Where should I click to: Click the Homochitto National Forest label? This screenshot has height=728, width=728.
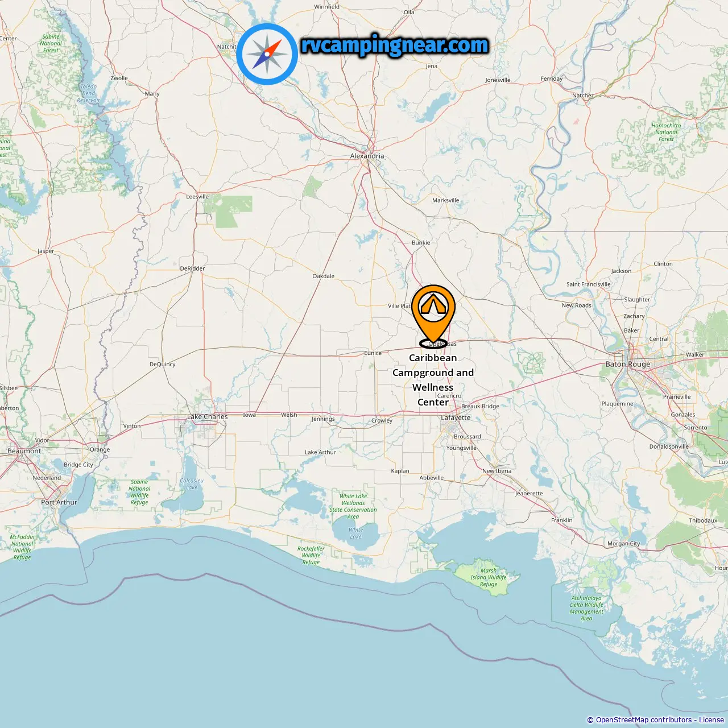666,133
